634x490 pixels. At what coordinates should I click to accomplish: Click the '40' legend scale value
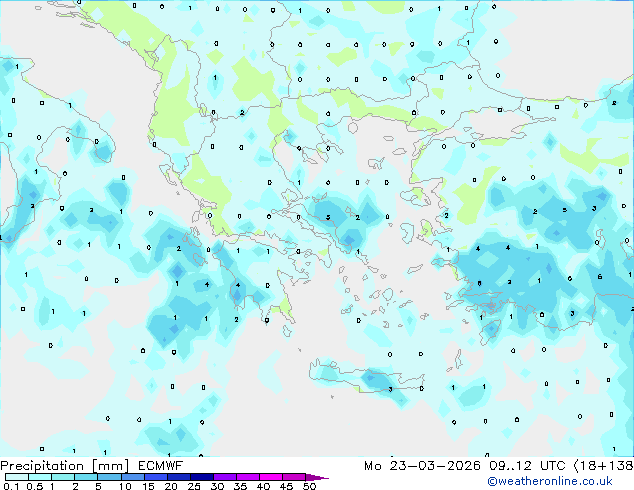[x=263, y=486]
